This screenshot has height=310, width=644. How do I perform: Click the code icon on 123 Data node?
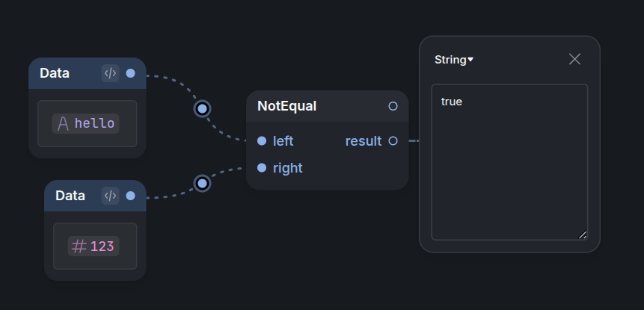pos(110,196)
